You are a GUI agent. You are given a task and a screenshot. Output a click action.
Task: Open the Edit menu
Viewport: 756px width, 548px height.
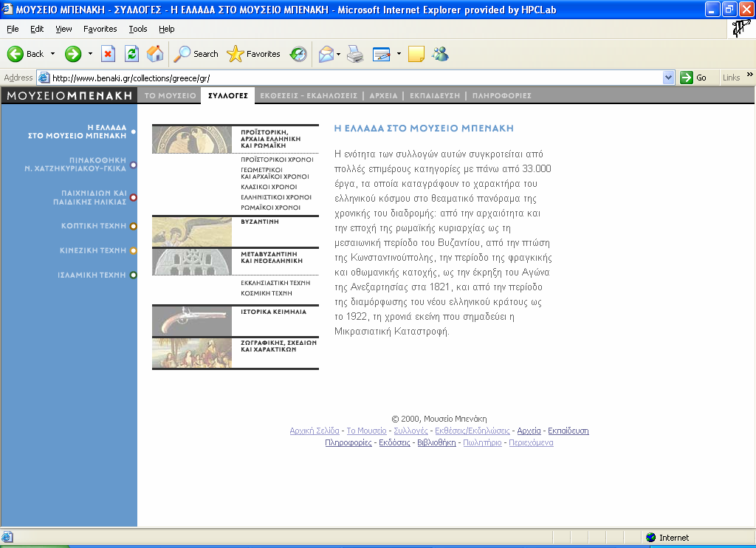tap(37, 29)
